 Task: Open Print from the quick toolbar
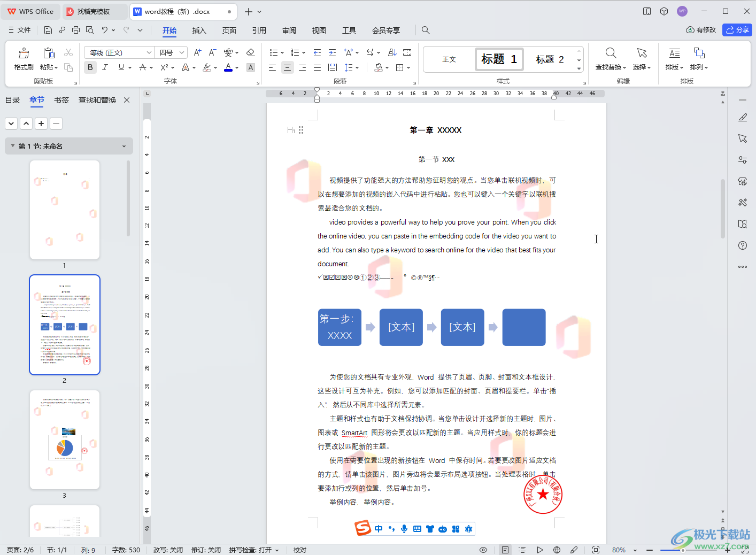click(x=76, y=30)
